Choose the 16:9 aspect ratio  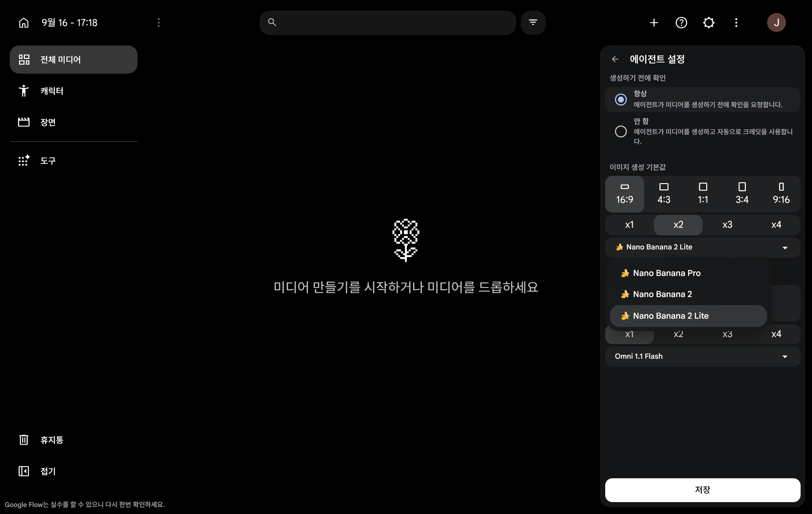coord(624,194)
